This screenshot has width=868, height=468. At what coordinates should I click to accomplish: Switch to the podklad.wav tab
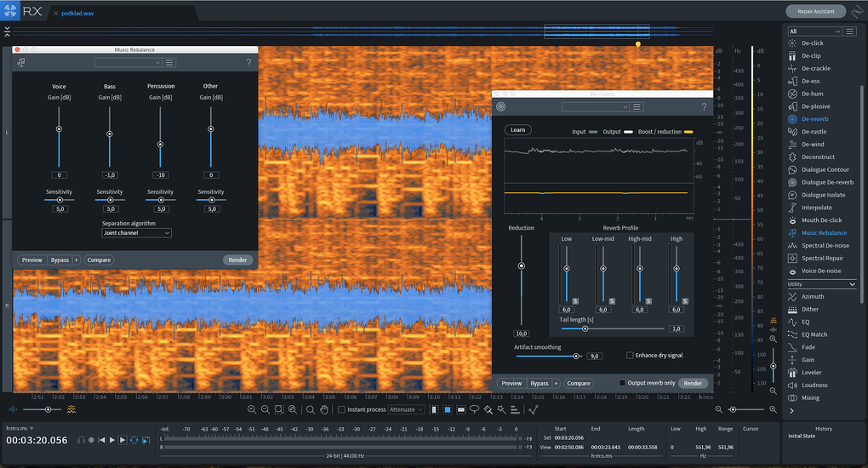click(x=77, y=14)
